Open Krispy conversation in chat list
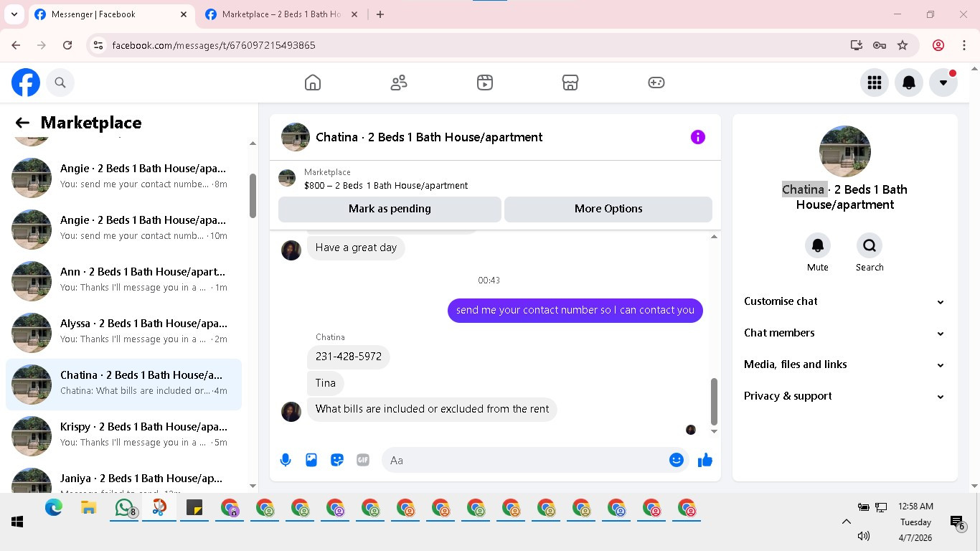 (123, 435)
